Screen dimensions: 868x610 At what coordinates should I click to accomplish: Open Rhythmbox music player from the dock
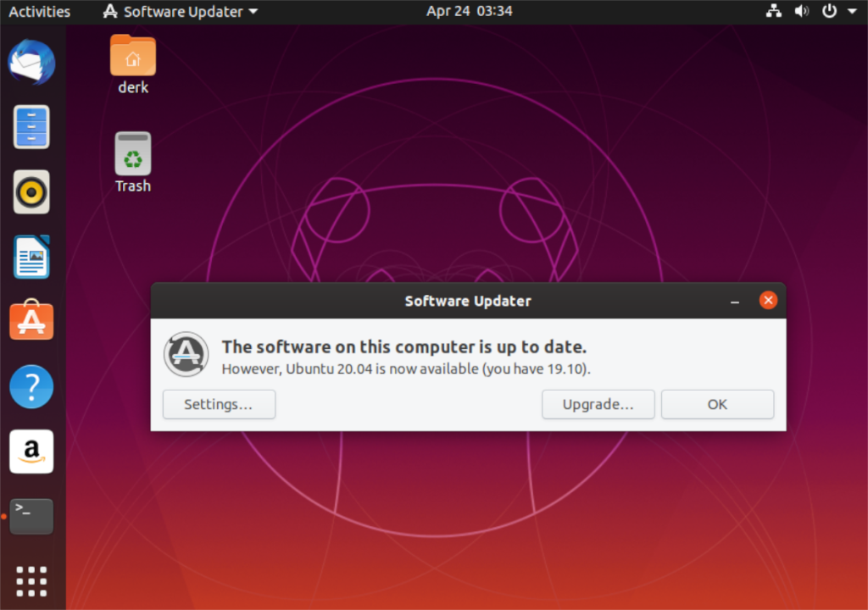31,191
